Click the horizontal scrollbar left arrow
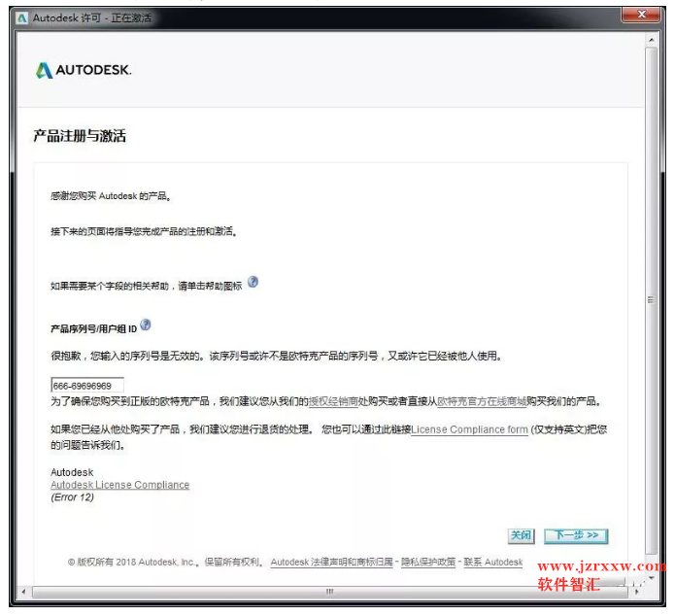Viewport: 675px width, 616px height. pyautogui.click(x=23, y=592)
